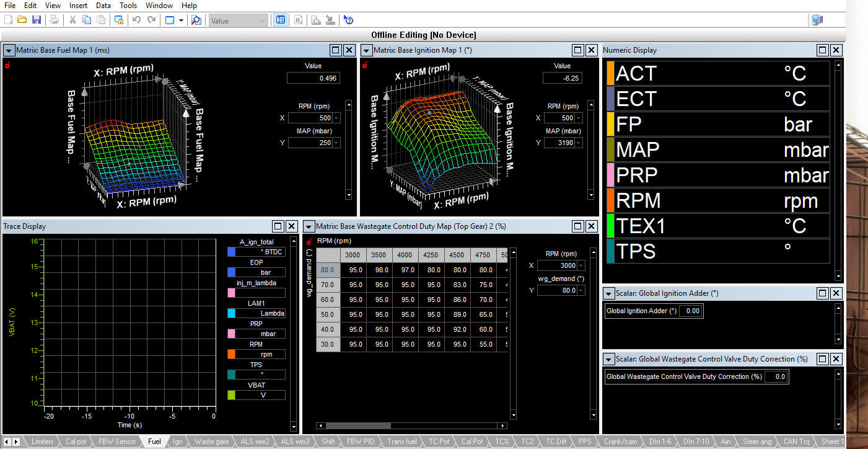Screen dimensions: 868x449
Task: Save the file with the floppy disk icon
Action: click(x=37, y=20)
